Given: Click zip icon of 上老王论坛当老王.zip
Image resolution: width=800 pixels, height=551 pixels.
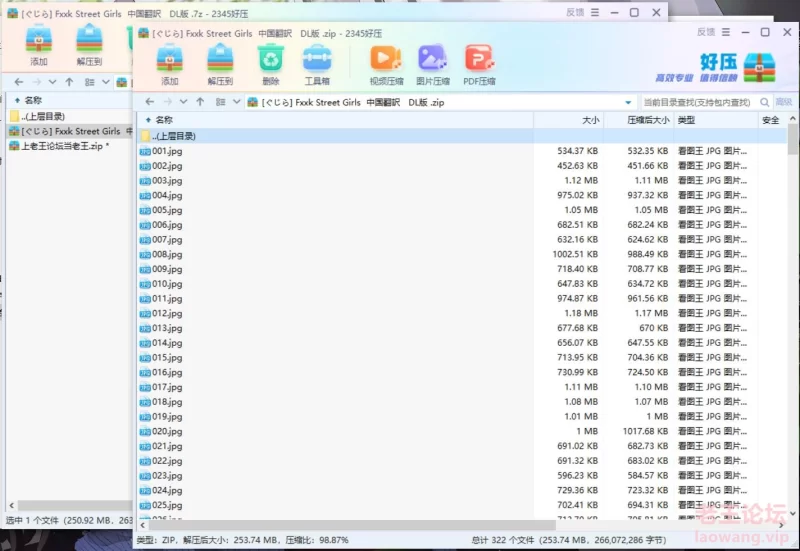Looking at the screenshot, I should coord(14,146).
